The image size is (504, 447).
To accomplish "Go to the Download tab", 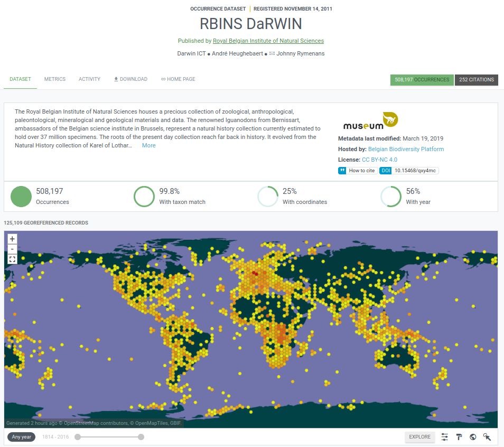I will pos(130,79).
